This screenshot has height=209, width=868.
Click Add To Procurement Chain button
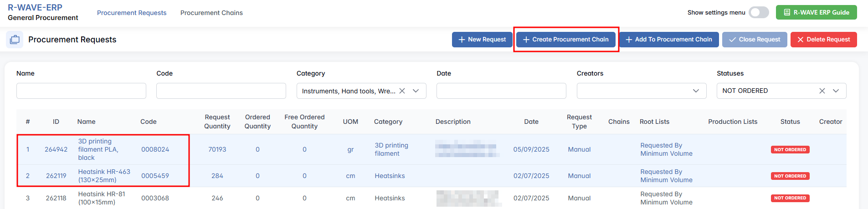pyautogui.click(x=668, y=40)
